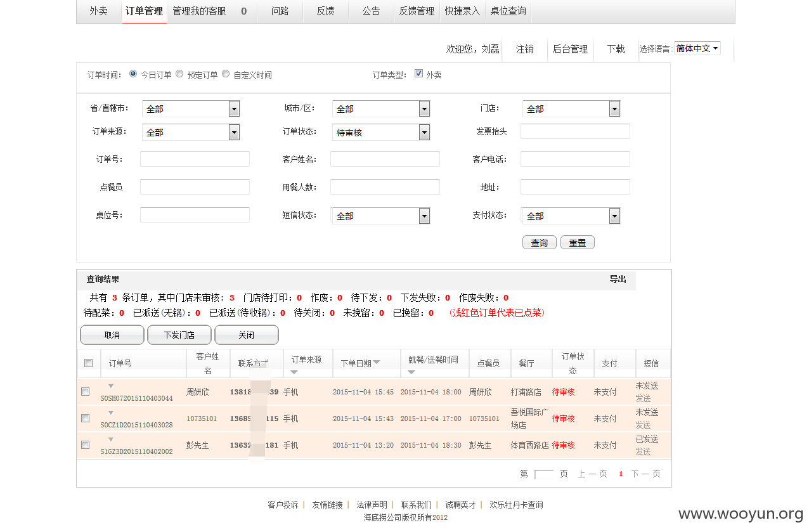
Task: Click 发送 SMS link for 周妍欣 row
Action: click(643, 398)
